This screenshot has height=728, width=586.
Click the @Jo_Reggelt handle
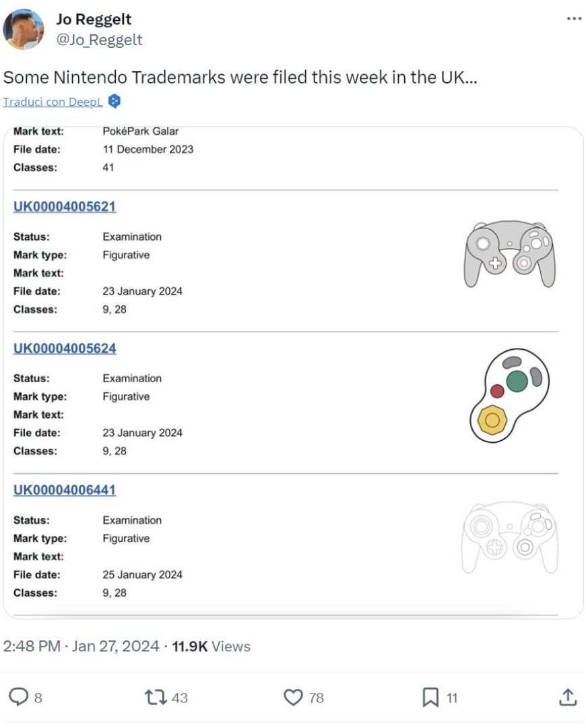tap(99, 40)
